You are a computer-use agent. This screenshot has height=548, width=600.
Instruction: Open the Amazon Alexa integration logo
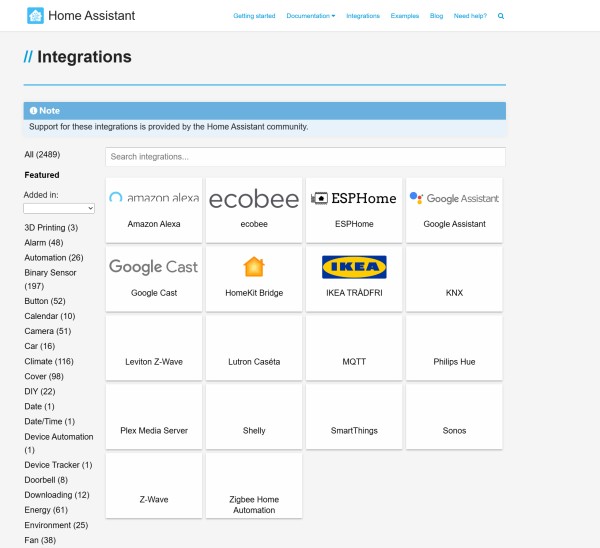[154, 198]
